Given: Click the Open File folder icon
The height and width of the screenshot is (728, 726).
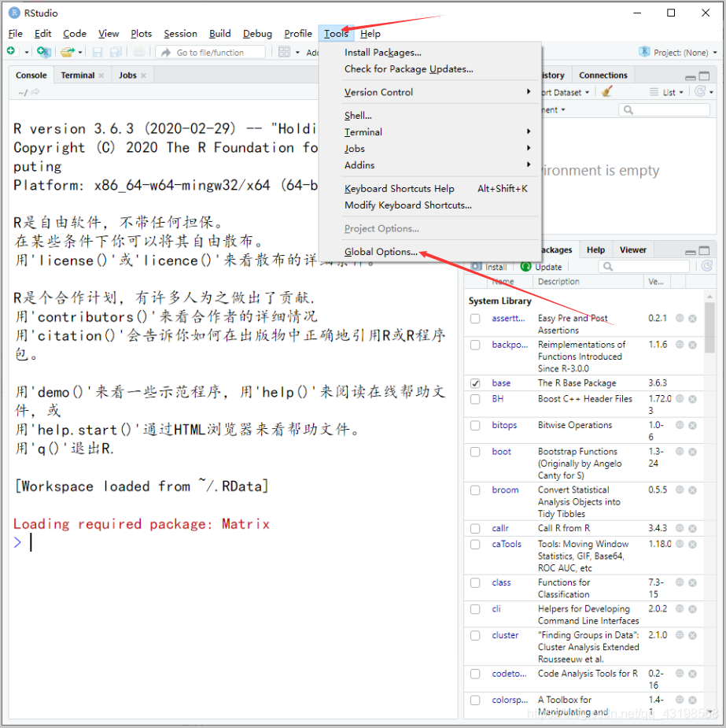Looking at the screenshot, I should coord(68,52).
